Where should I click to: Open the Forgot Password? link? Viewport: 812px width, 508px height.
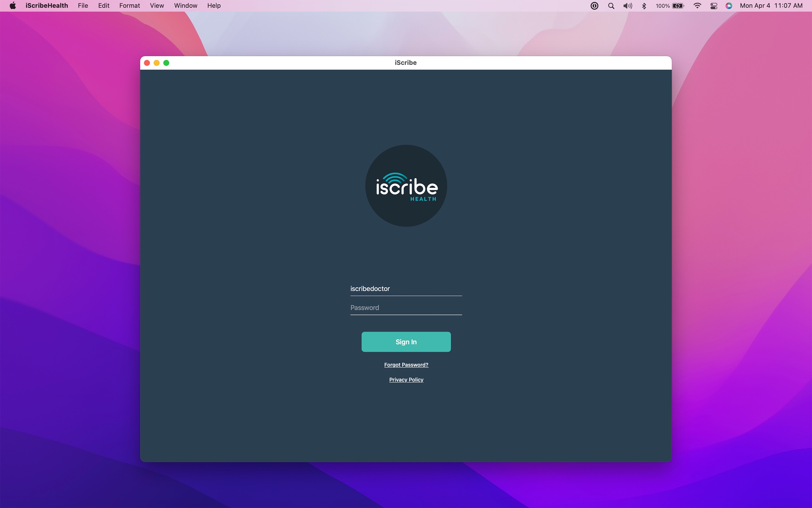(x=406, y=365)
